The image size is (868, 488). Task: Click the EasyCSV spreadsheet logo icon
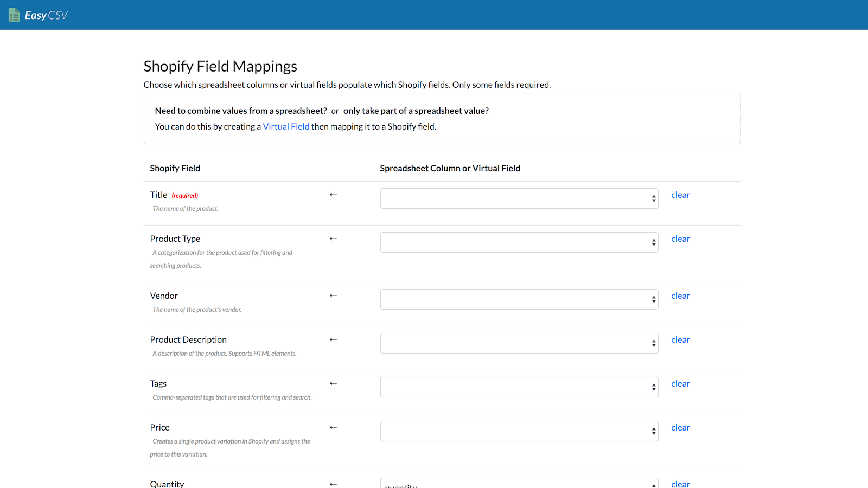point(14,15)
